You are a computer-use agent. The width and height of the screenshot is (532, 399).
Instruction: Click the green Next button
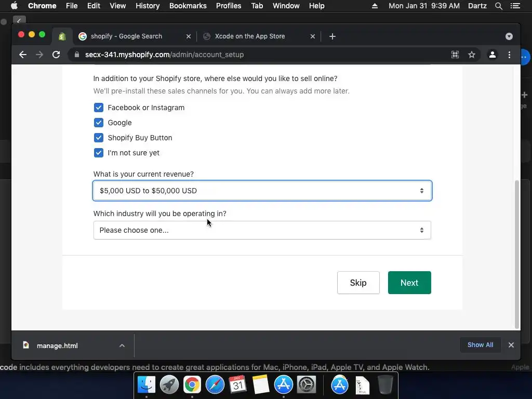pos(409,283)
